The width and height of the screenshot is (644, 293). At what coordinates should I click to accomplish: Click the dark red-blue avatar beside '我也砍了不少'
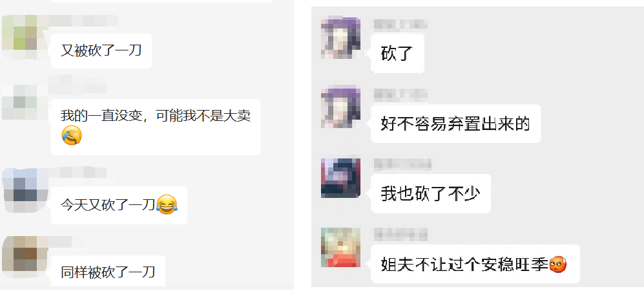pos(341,178)
